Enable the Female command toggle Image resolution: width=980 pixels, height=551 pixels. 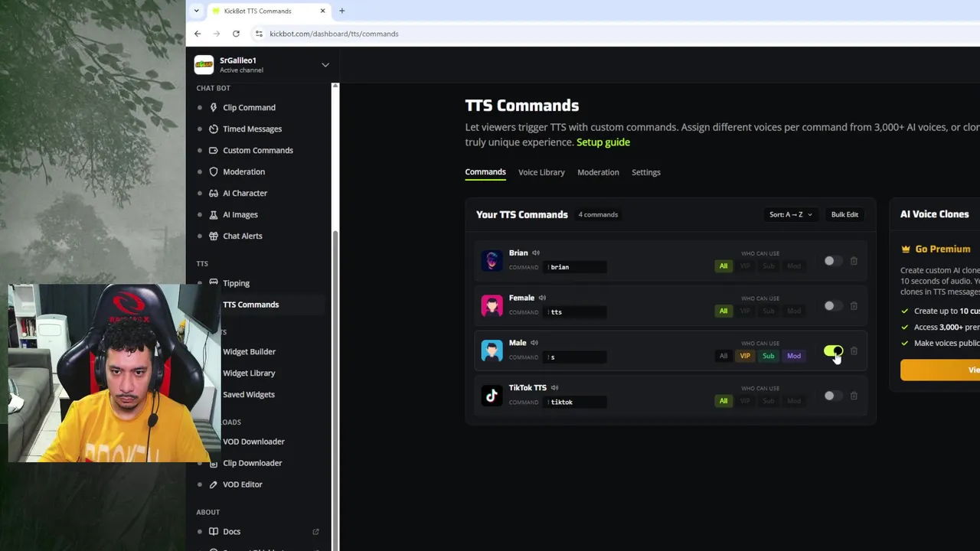tap(832, 306)
